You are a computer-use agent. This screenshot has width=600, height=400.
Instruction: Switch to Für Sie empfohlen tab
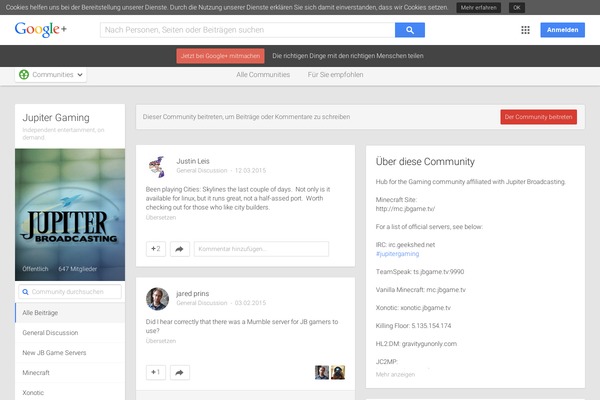pos(336,75)
